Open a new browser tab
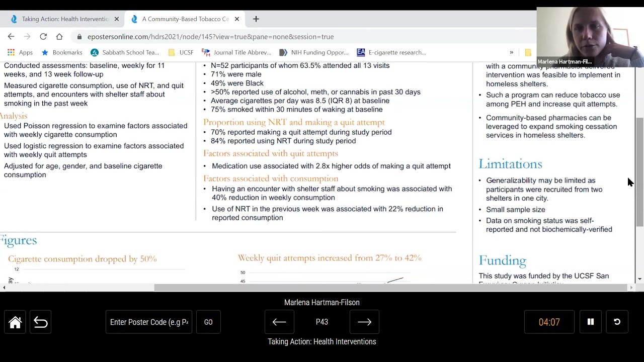The image size is (644, 362). coord(256,19)
